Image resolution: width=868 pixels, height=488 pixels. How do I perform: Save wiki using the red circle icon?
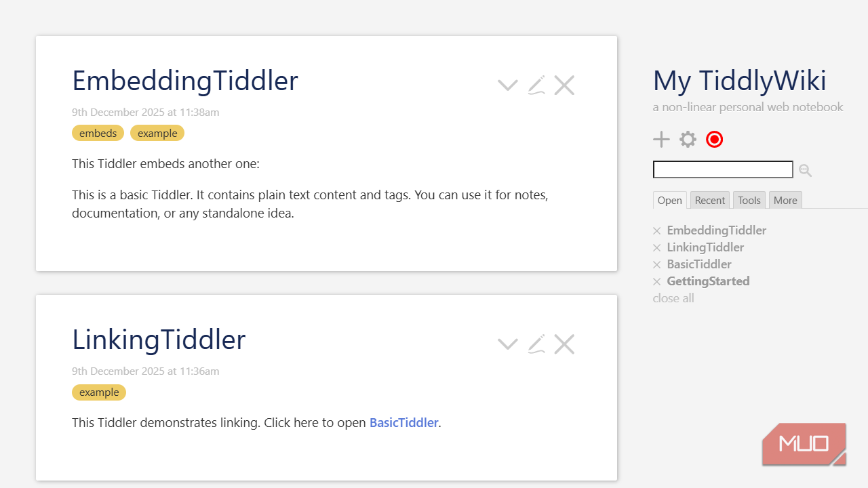(x=714, y=140)
